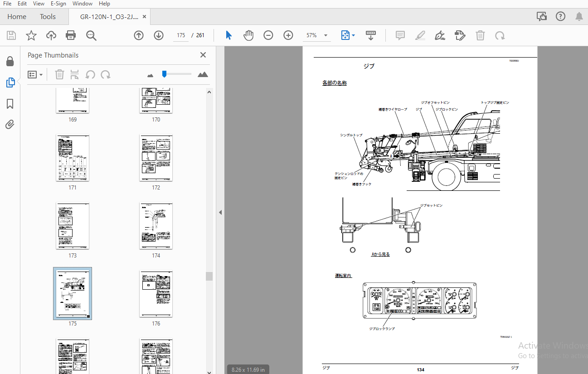Viewport: 588px width, 374px height.
Task: Reduce thumbnail size with small mountain icon
Action: coord(151,75)
